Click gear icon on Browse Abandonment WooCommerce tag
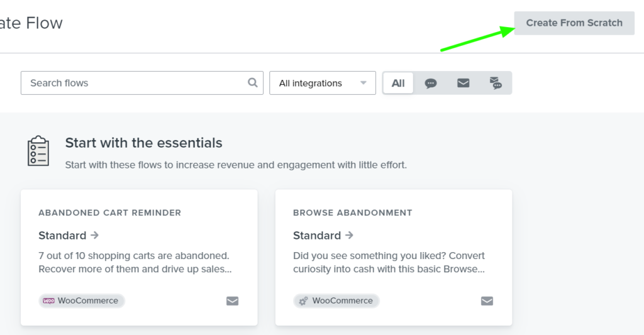 tap(303, 301)
